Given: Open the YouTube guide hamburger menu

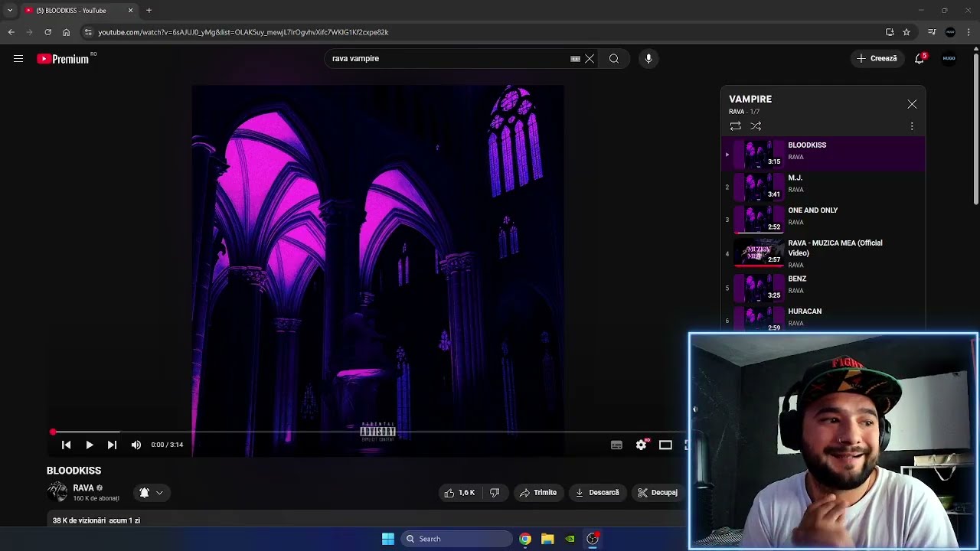Looking at the screenshot, I should tap(18, 59).
